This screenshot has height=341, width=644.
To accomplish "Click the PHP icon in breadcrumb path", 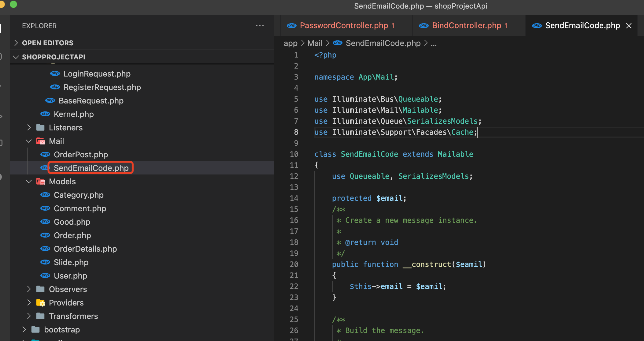I will (338, 43).
